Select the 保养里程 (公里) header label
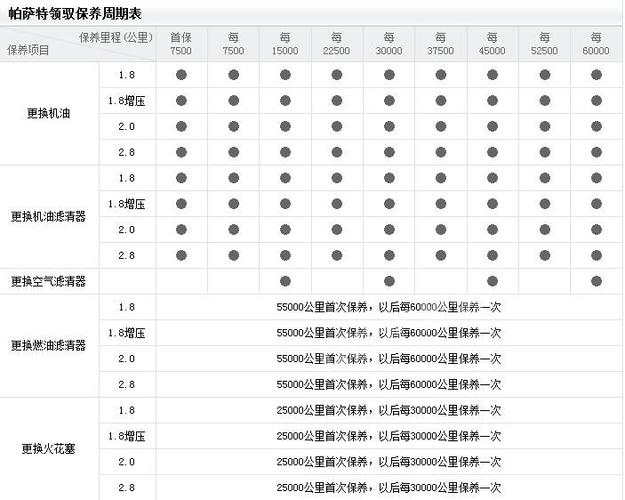This screenshot has width=625, height=500. point(116,37)
